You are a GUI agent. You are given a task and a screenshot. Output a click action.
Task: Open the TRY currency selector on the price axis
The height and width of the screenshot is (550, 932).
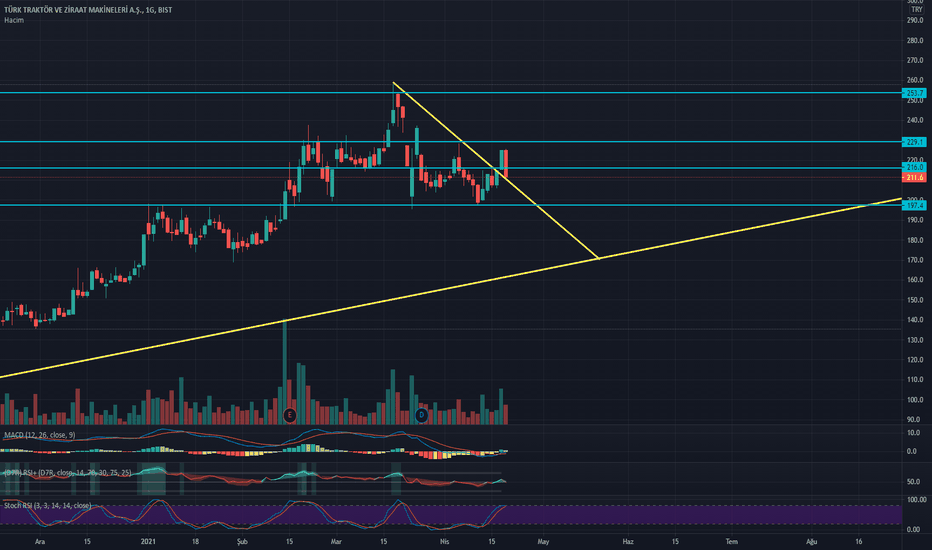click(x=917, y=10)
